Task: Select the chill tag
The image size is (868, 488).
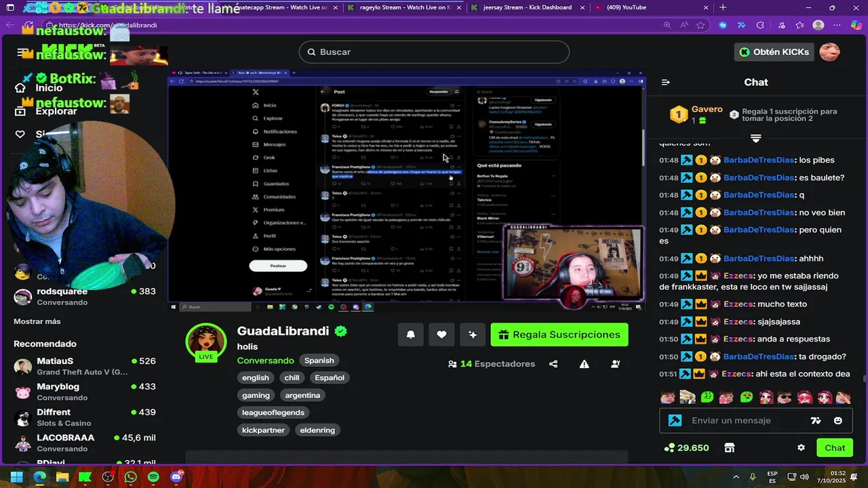Action: [x=292, y=378]
